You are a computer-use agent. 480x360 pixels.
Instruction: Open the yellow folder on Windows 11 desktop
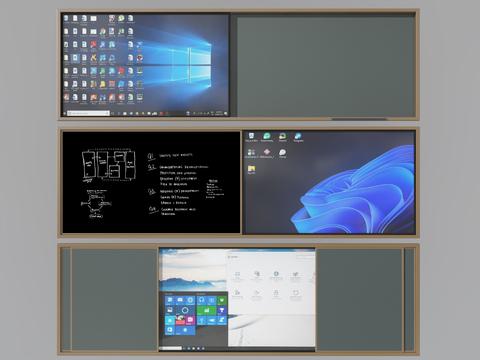[251, 169]
